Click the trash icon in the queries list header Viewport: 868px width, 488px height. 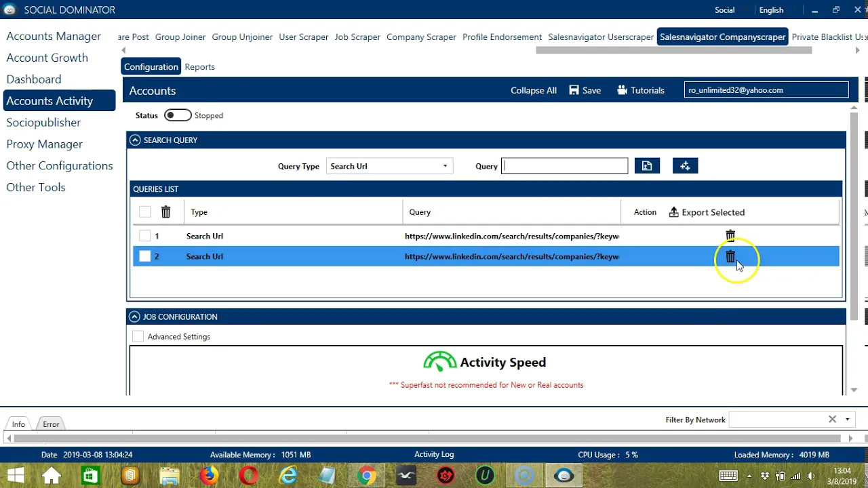(165, 212)
